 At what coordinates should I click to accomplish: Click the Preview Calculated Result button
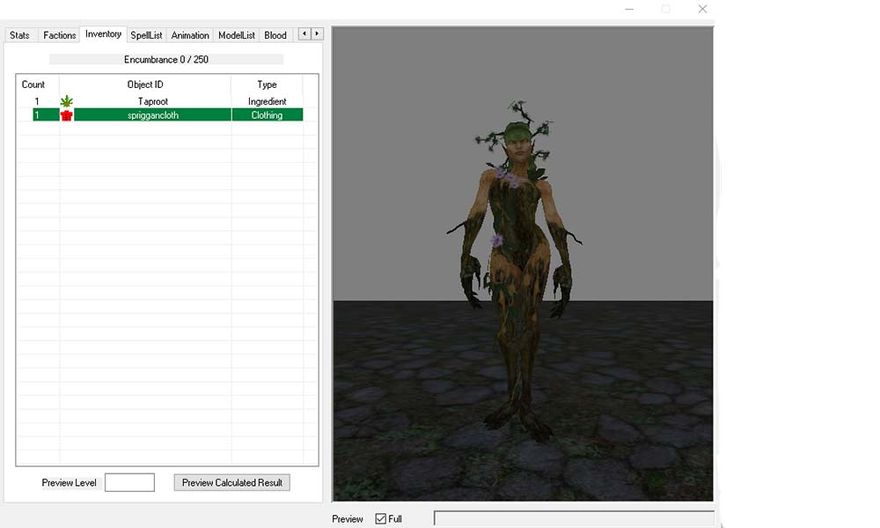(x=232, y=483)
